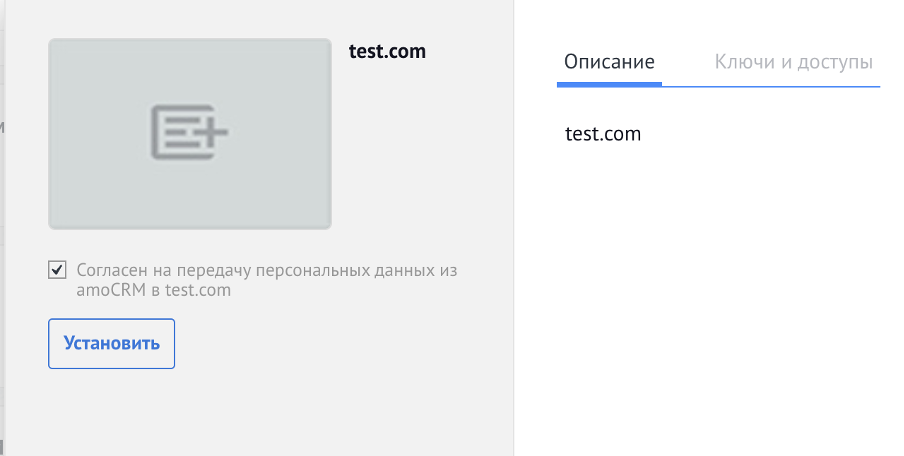Click the bold test.com integration title

[387, 51]
